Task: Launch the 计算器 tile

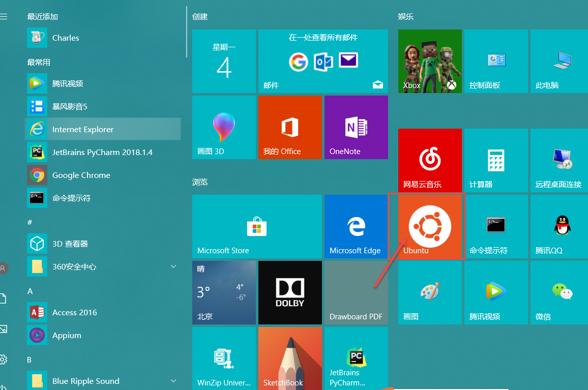Action: (x=496, y=160)
